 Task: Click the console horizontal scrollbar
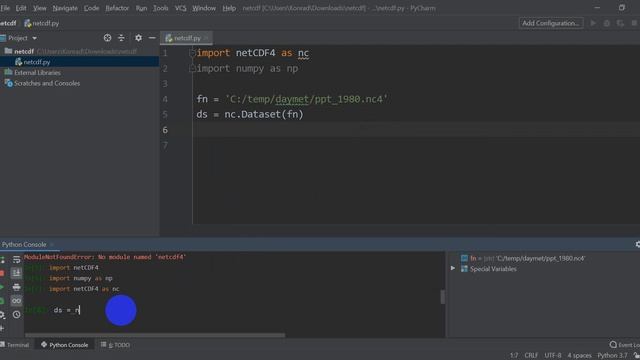pos(155,336)
